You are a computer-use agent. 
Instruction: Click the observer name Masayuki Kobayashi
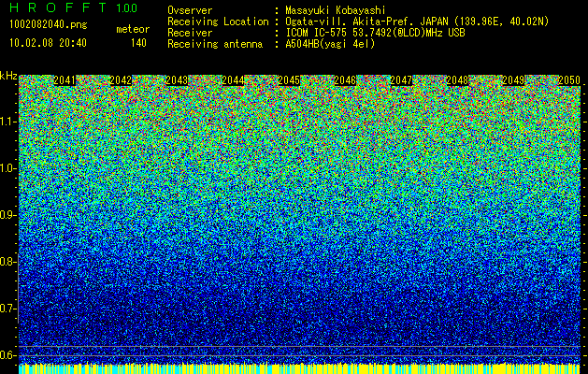(x=336, y=10)
